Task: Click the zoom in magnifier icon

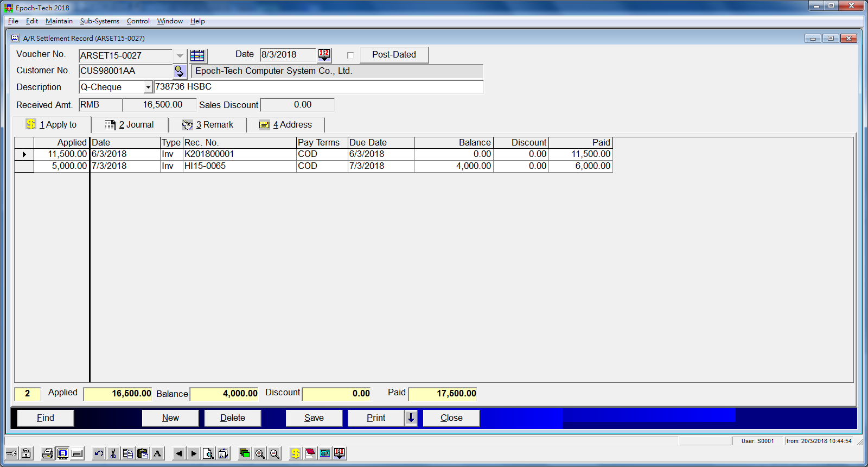Action: tap(260, 453)
